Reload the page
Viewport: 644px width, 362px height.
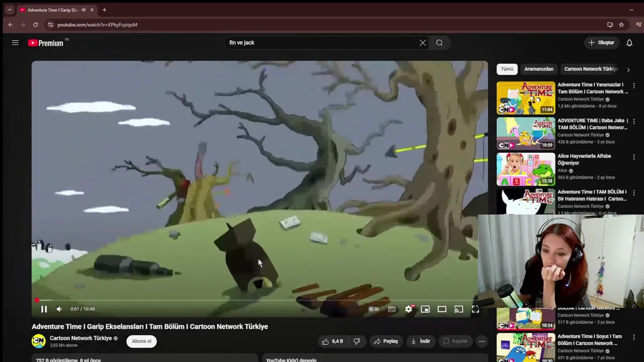pos(35,25)
